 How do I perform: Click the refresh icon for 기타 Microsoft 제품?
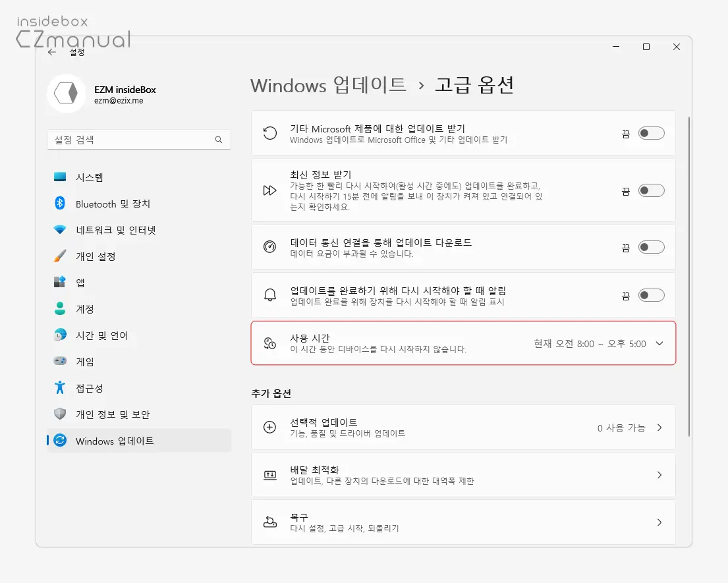click(269, 133)
